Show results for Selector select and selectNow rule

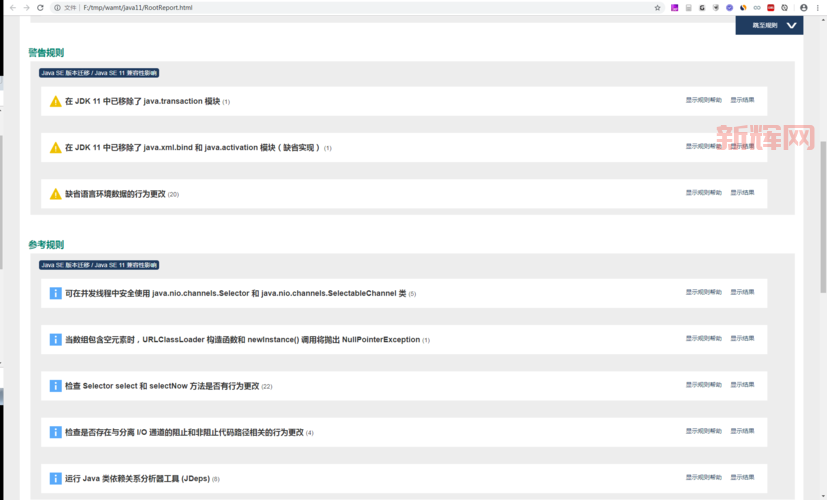point(742,385)
